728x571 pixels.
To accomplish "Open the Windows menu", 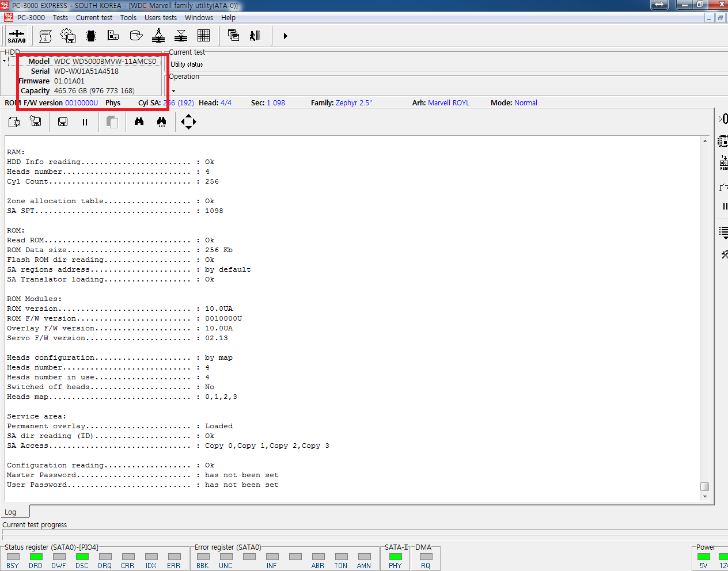I will click(199, 17).
